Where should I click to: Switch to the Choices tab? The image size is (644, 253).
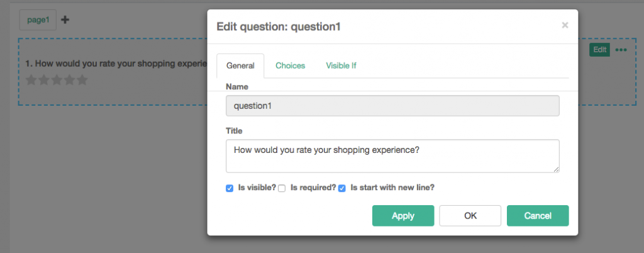291,65
